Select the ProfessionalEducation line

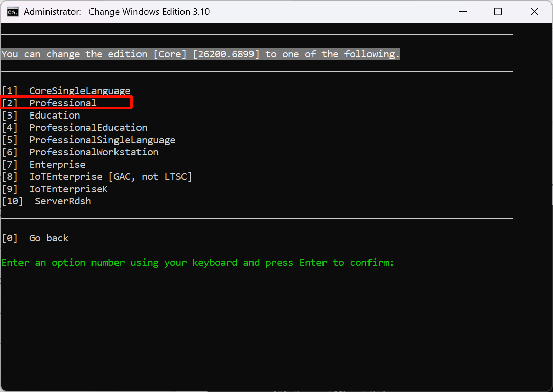click(x=88, y=128)
